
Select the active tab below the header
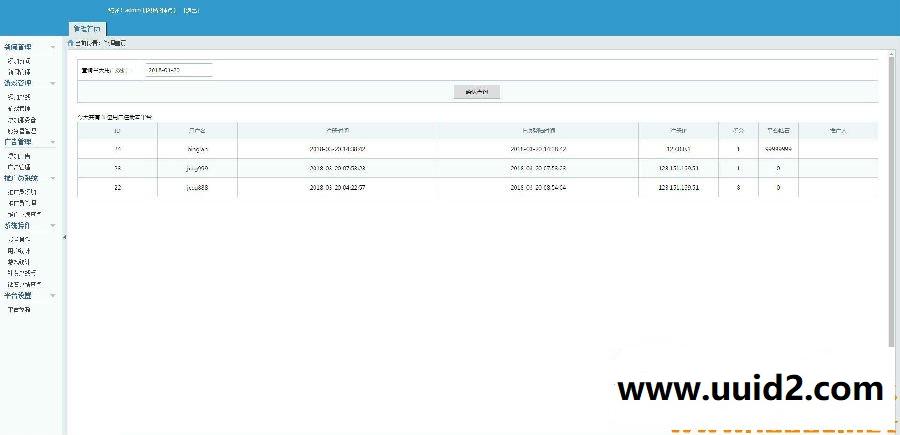click(86, 29)
